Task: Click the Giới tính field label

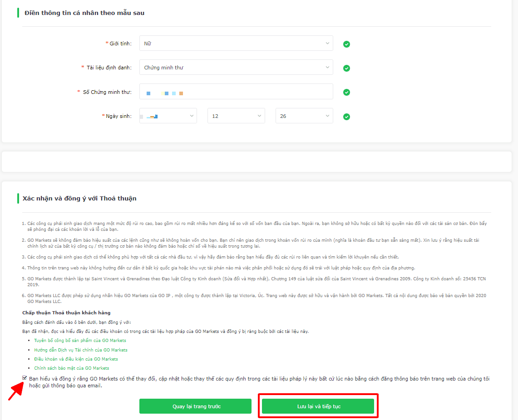Action: coord(120,44)
